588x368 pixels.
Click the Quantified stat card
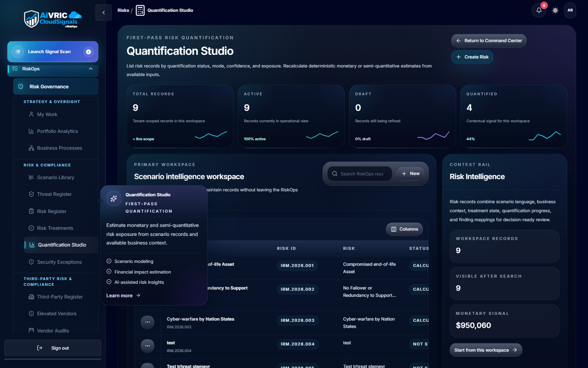click(x=514, y=117)
